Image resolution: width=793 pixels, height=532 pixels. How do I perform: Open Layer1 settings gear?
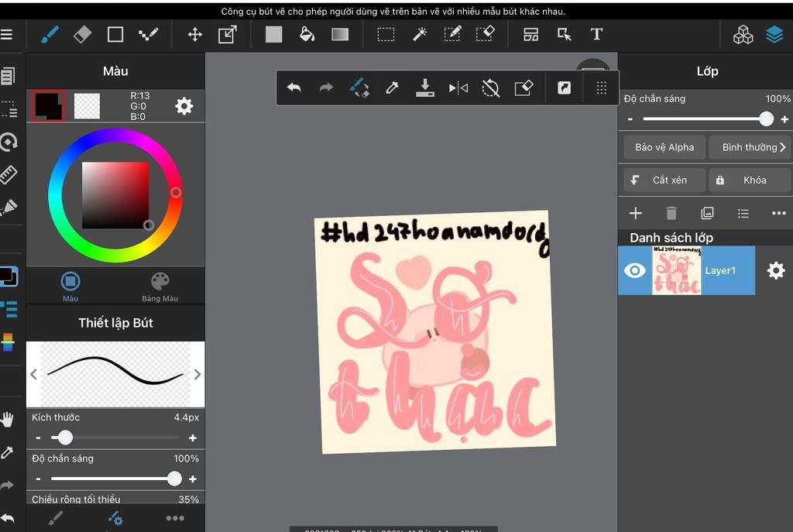[x=776, y=270]
